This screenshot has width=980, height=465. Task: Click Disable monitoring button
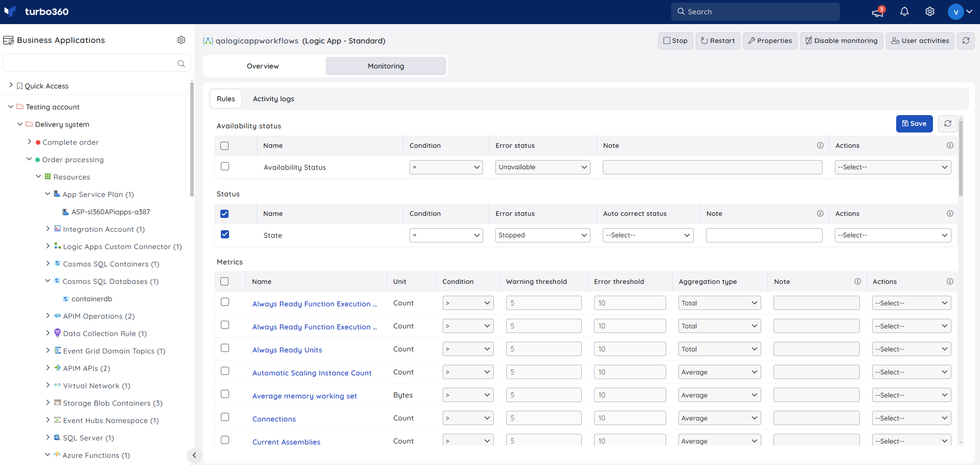pos(841,41)
